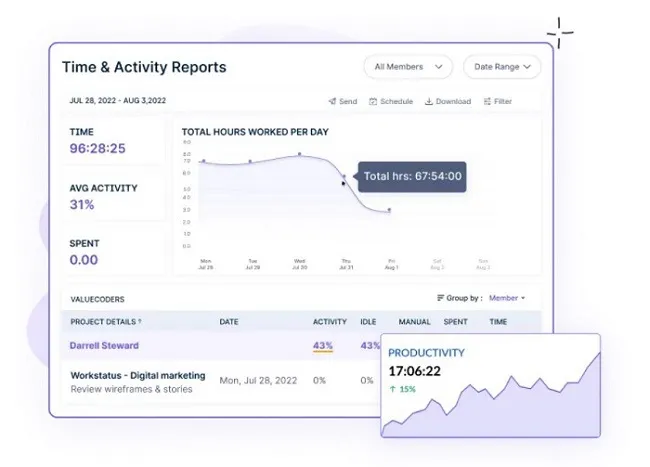Click the Tue Jul 29 chart data point
This screenshot has height=467, width=650.
tap(250, 162)
